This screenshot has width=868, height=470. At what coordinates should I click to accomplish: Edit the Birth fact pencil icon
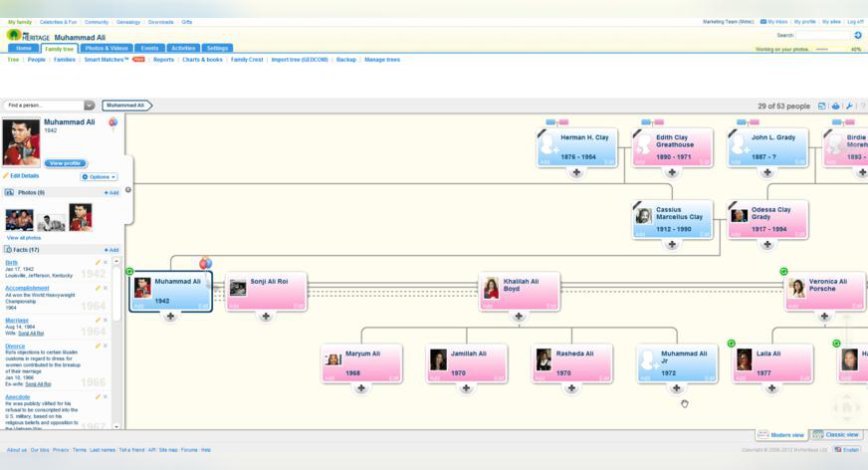click(98, 263)
